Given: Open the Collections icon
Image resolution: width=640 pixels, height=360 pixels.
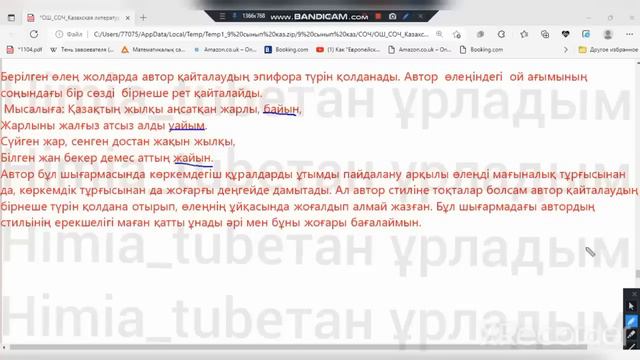Looking at the screenshot, I should 545,34.
